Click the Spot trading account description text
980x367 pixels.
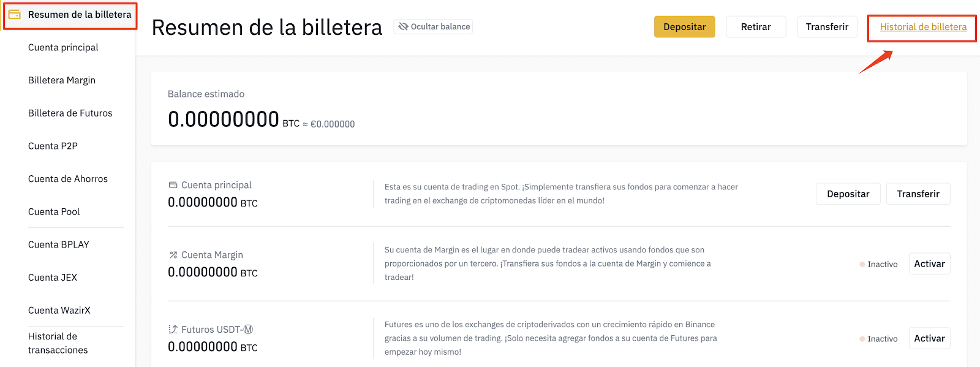561,194
